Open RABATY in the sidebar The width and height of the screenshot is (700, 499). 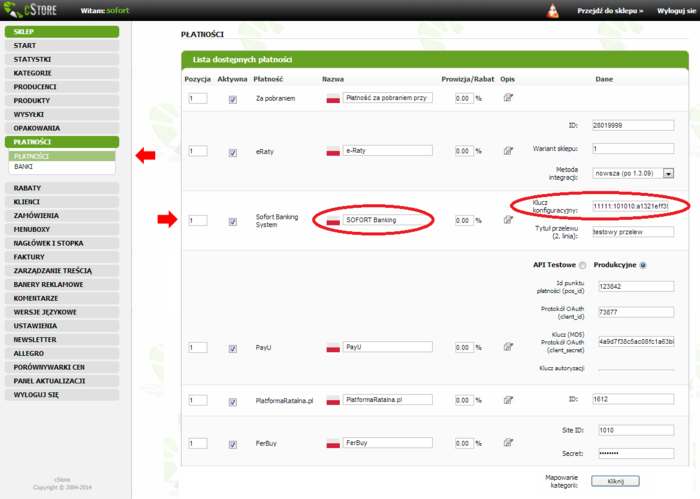click(x=62, y=188)
